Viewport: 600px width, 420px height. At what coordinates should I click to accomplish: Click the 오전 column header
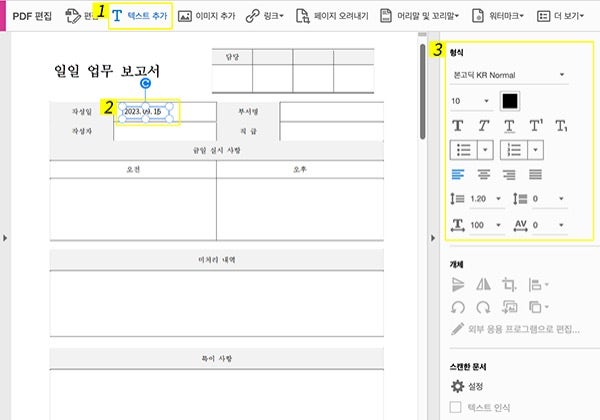[133, 169]
